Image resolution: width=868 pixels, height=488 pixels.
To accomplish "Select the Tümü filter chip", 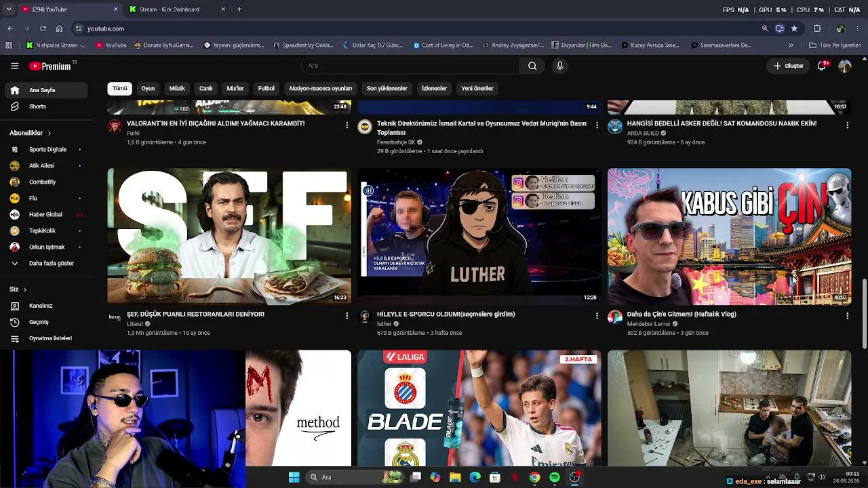I will coord(119,88).
